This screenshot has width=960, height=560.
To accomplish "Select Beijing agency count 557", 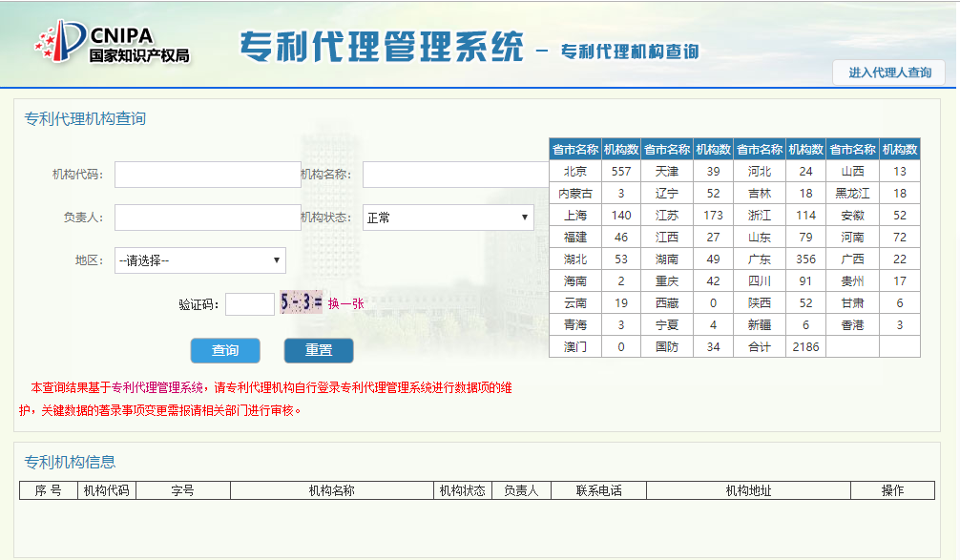I will pos(623,171).
